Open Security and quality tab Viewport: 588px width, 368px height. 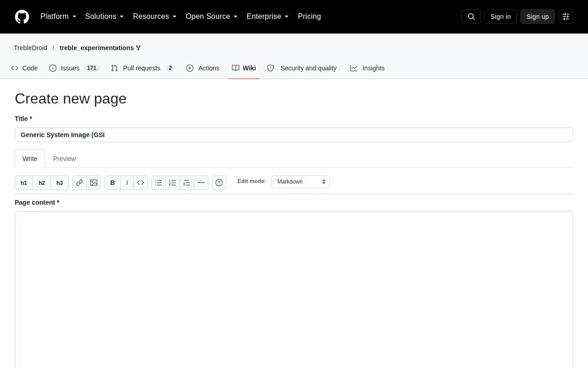pyautogui.click(x=302, y=68)
